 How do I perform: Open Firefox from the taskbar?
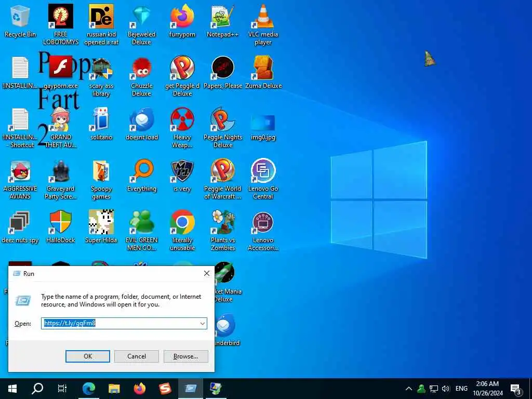point(139,389)
